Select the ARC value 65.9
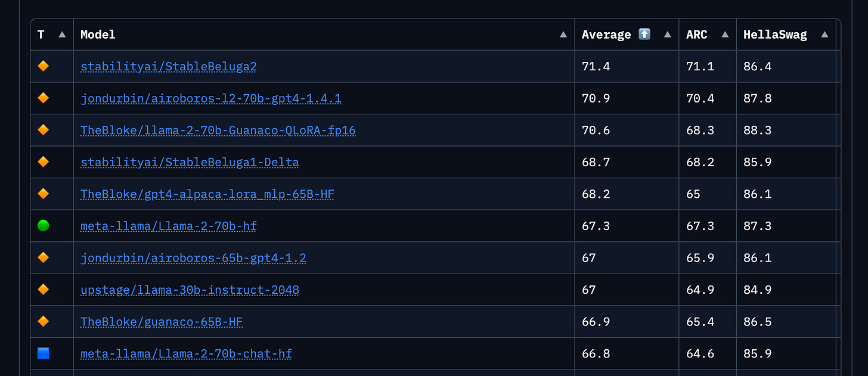This screenshot has width=868, height=376. pos(700,258)
